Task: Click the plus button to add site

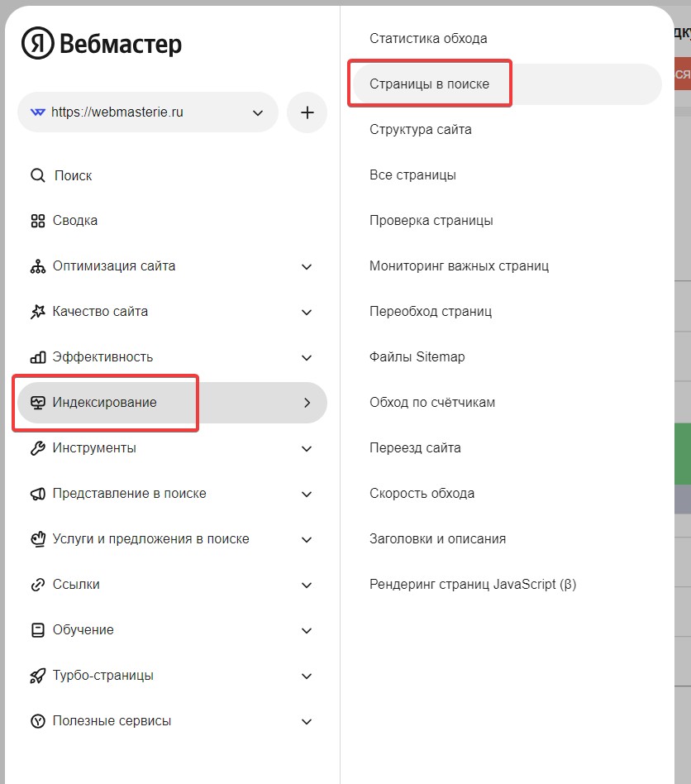Action: (x=307, y=112)
